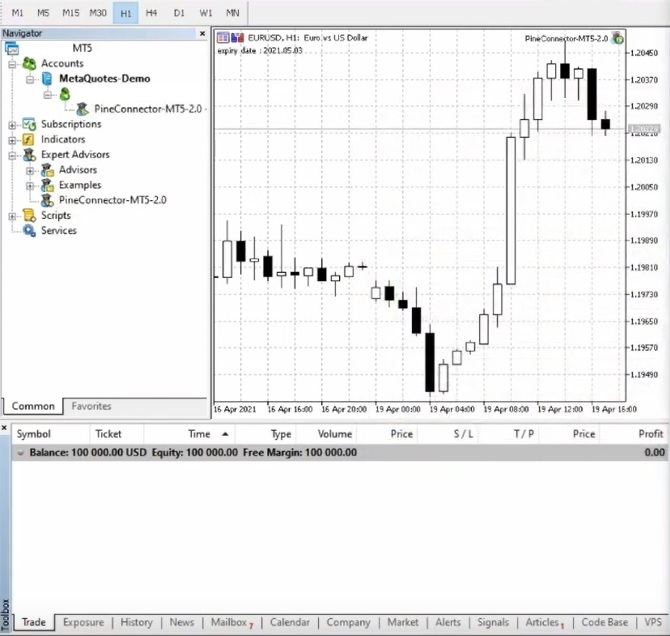Click the MT5 terminal icon in Navigator
The height and width of the screenshot is (636, 670).
[12, 48]
